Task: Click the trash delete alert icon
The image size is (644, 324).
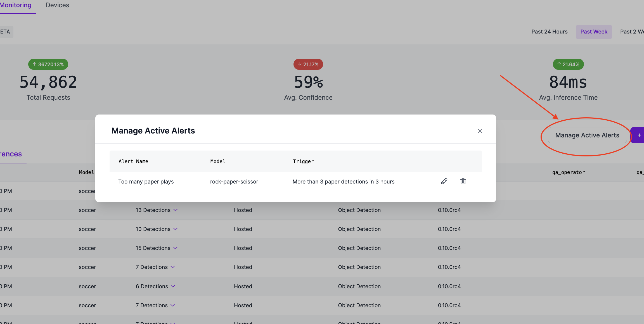Action: point(463,181)
